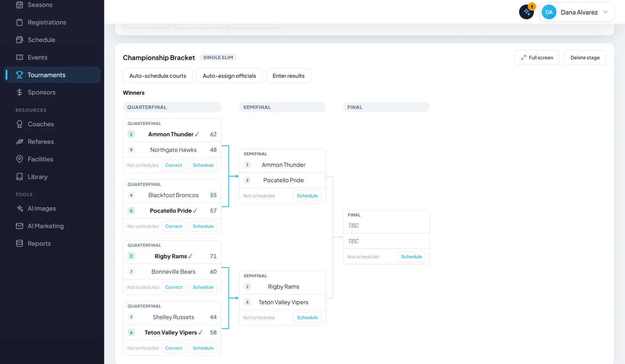Viewport: 625px width, 364px height.
Task: Expand the Dana Alvarez account dropdown
Action: click(605, 12)
